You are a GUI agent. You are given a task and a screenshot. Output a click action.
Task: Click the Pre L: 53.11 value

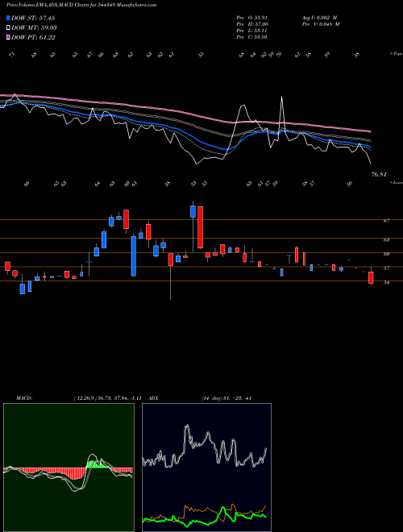click(x=252, y=31)
